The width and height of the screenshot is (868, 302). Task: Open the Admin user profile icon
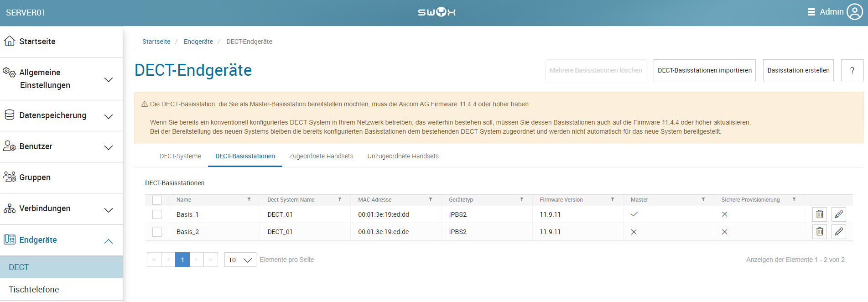854,12
